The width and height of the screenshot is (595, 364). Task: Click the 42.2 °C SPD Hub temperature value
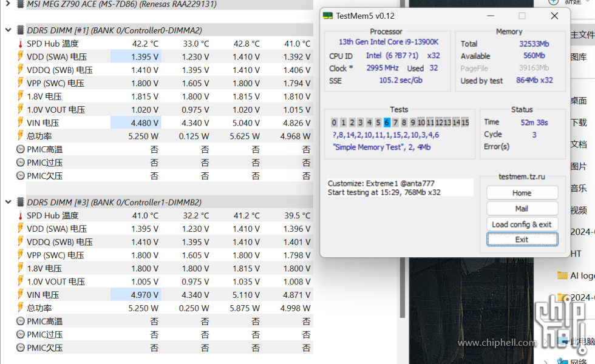click(145, 44)
